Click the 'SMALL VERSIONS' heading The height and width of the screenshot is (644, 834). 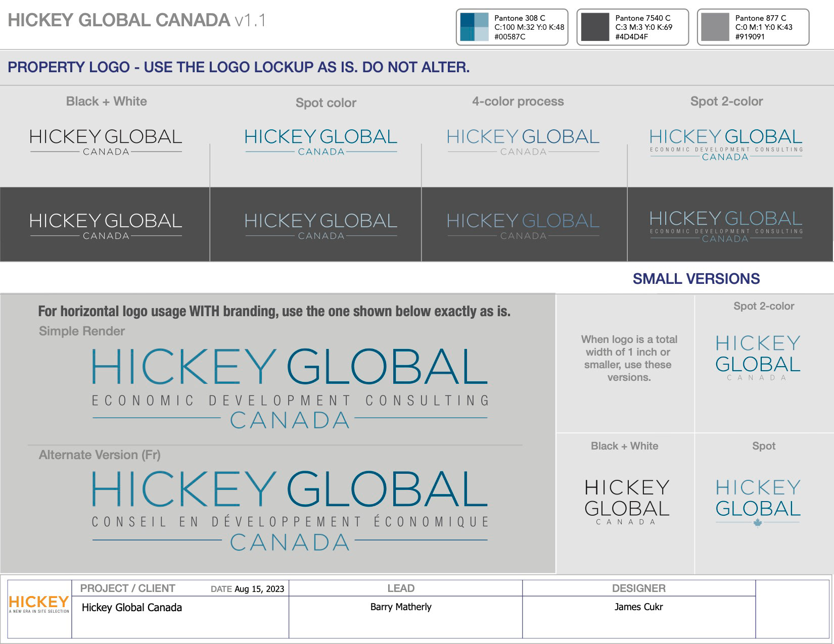[696, 279]
